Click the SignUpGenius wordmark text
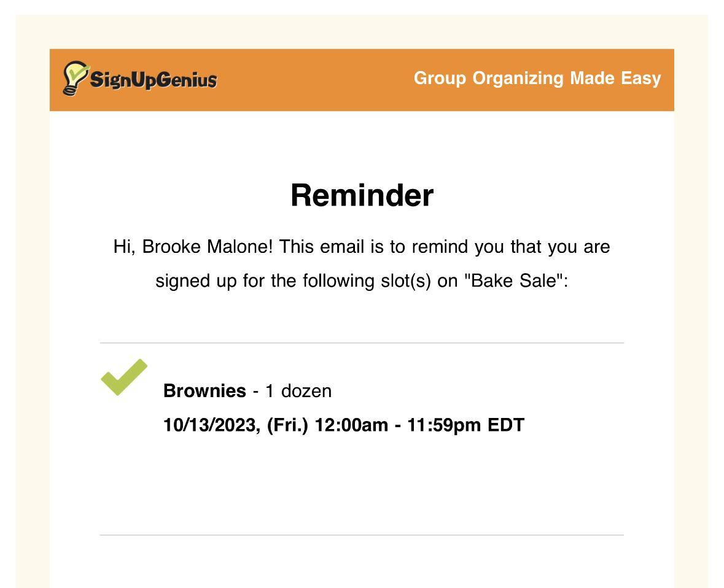The height and width of the screenshot is (588, 724). click(154, 80)
